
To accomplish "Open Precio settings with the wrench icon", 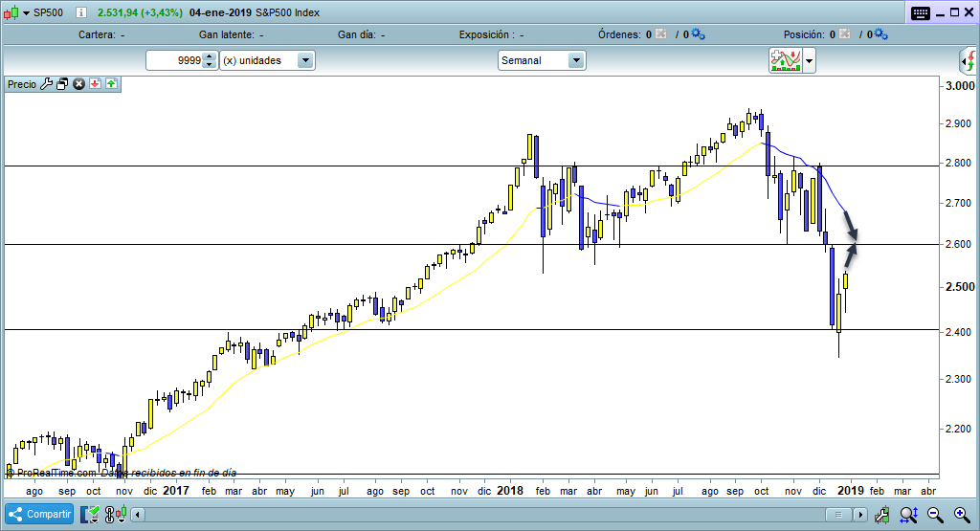I will click(46, 84).
